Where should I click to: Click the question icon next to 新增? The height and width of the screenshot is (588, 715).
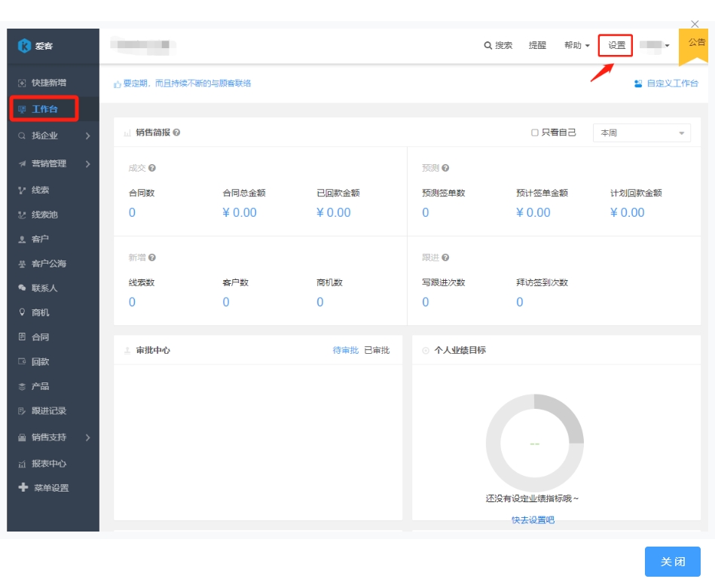coord(152,257)
